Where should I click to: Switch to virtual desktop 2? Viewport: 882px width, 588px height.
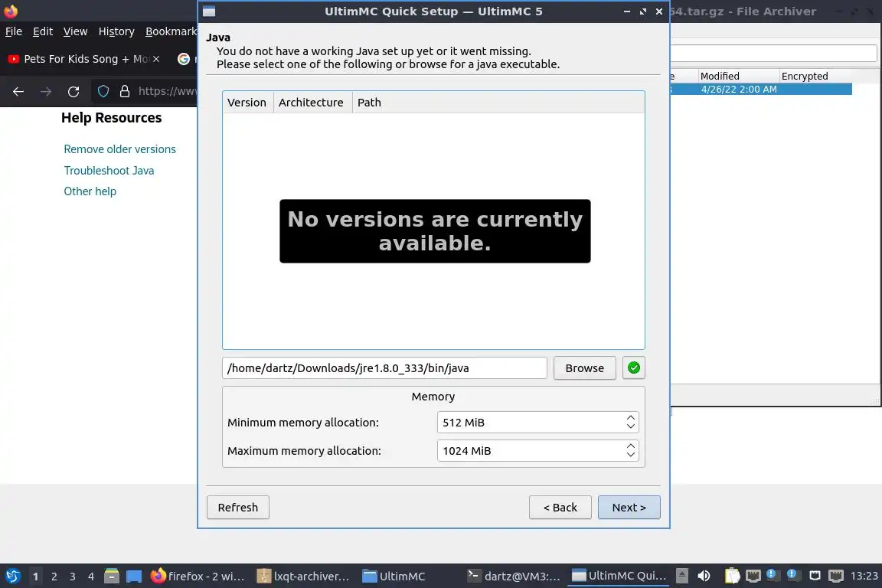click(54, 577)
